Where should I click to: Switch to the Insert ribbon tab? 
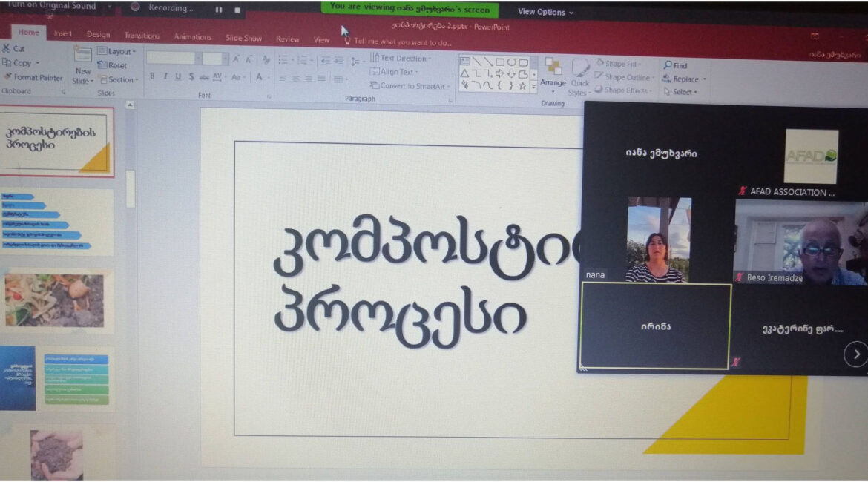click(63, 34)
